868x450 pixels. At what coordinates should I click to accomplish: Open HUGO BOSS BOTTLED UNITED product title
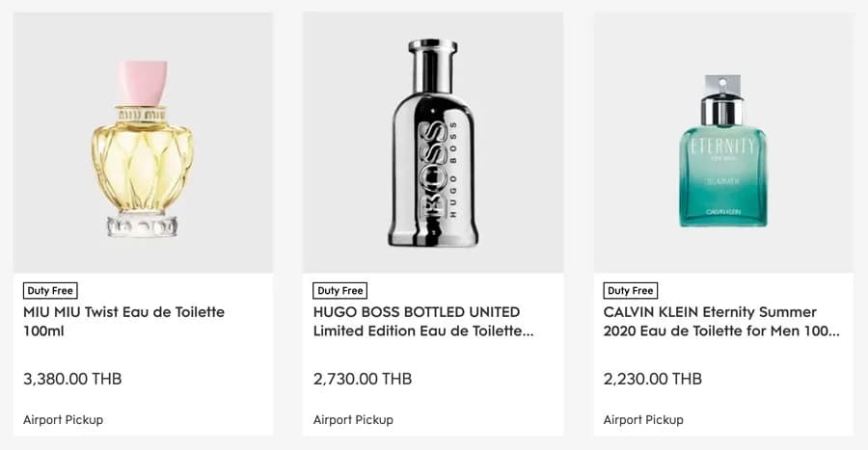[x=423, y=321]
